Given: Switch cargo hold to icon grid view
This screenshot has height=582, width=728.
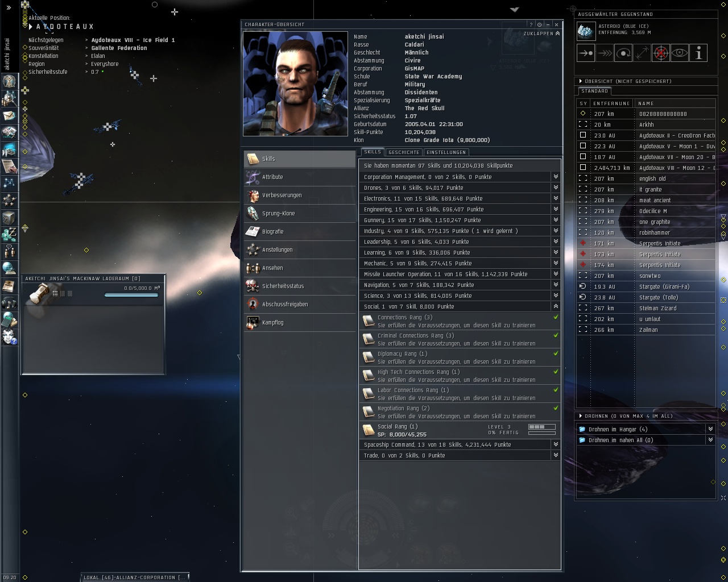Looking at the screenshot, I should point(55,294).
